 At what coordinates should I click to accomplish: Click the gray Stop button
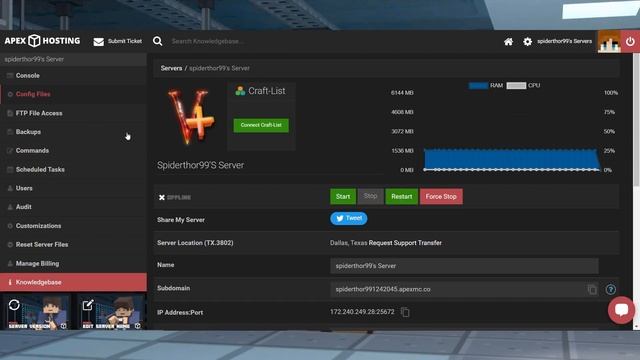[370, 196]
